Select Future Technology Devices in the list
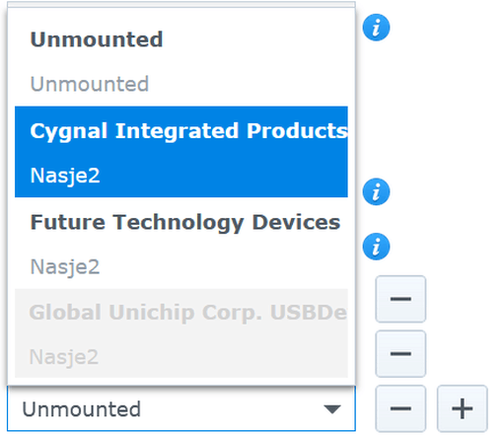The image size is (504, 436). click(x=185, y=222)
